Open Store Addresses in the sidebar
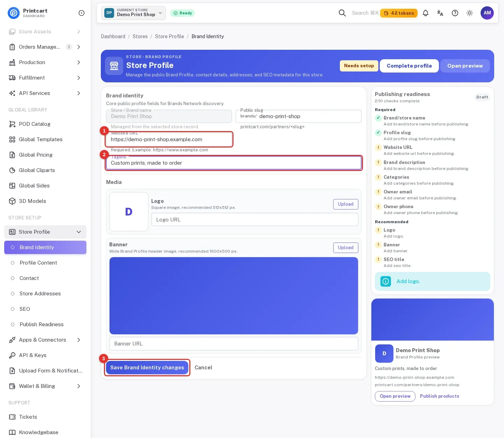Image resolution: width=504 pixels, height=438 pixels. tap(45, 294)
